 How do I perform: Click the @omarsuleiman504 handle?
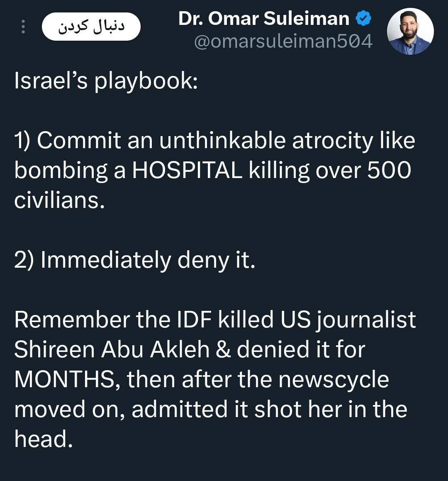[x=283, y=42]
